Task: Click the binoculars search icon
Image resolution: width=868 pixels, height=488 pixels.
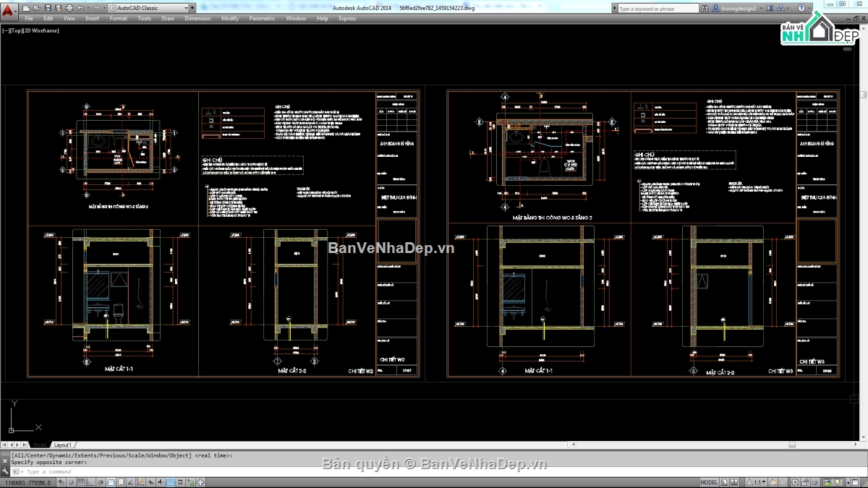Action: pos(704,9)
